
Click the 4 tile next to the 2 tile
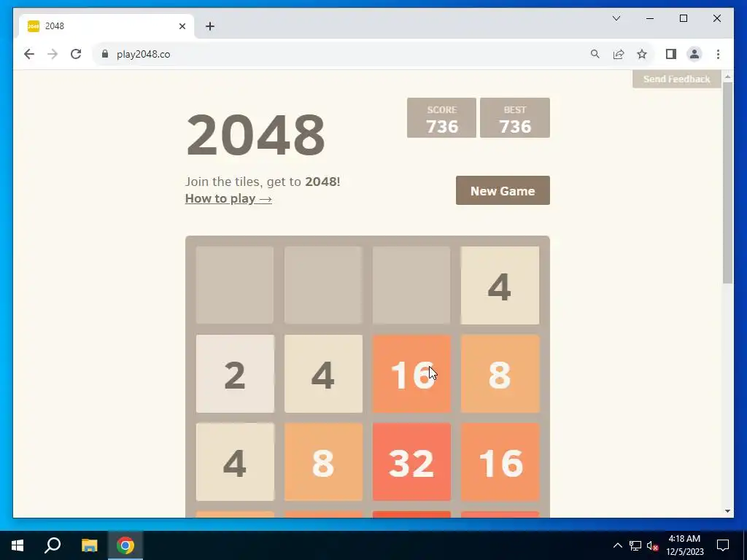click(x=323, y=374)
